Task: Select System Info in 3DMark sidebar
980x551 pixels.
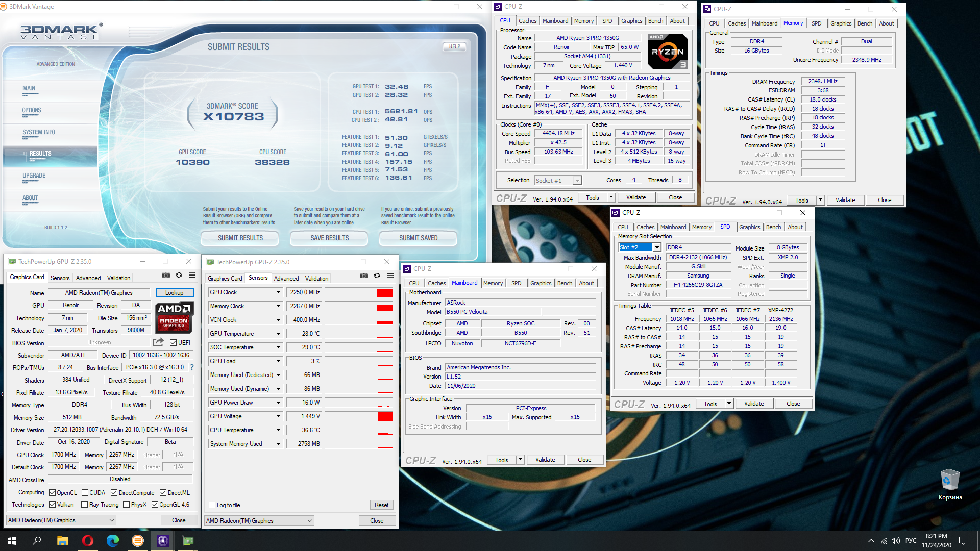Action: [x=39, y=132]
